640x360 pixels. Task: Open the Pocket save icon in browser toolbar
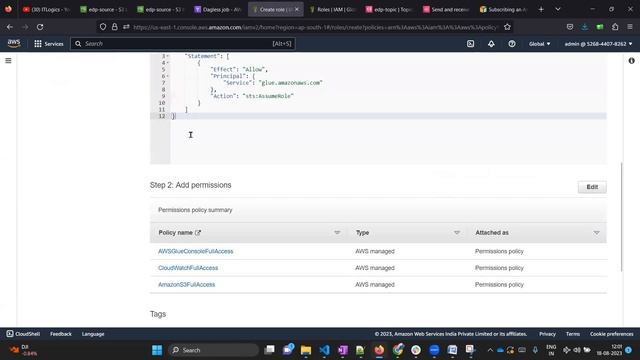570,27
